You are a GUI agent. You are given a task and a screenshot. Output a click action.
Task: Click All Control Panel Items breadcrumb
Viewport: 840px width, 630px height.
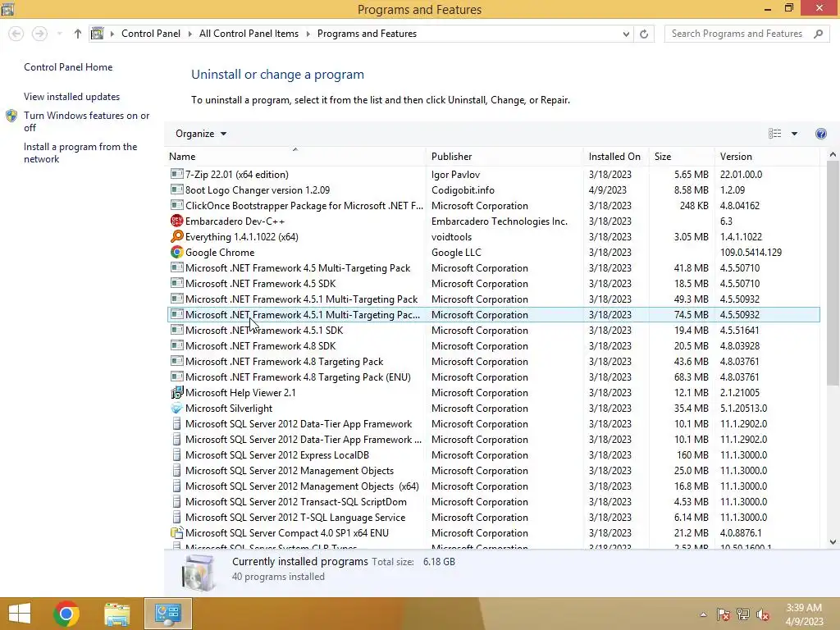click(249, 34)
